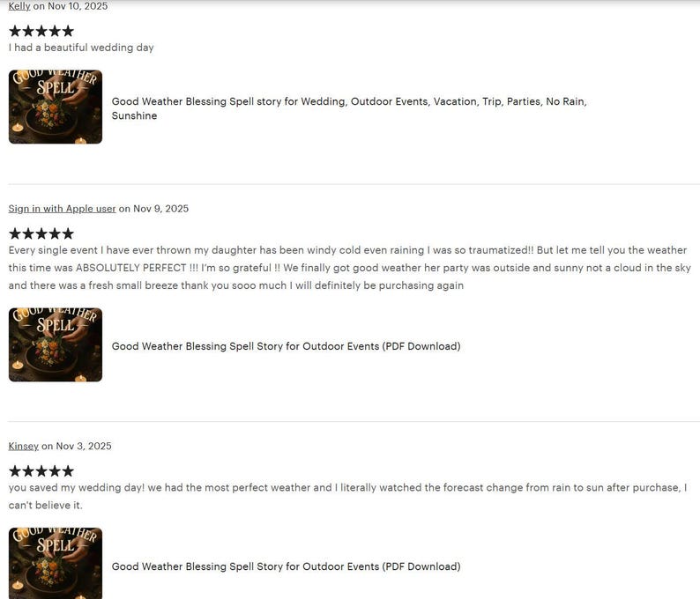Click the date 'Nov 10, 2025'
The width and height of the screenshot is (700, 599).
(x=78, y=6)
